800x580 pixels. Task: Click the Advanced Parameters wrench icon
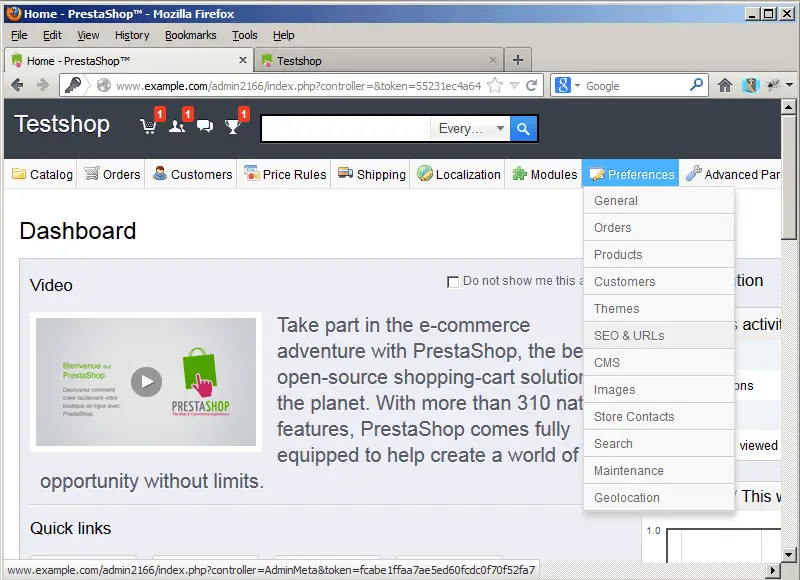pyautogui.click(x=693, y=173)
